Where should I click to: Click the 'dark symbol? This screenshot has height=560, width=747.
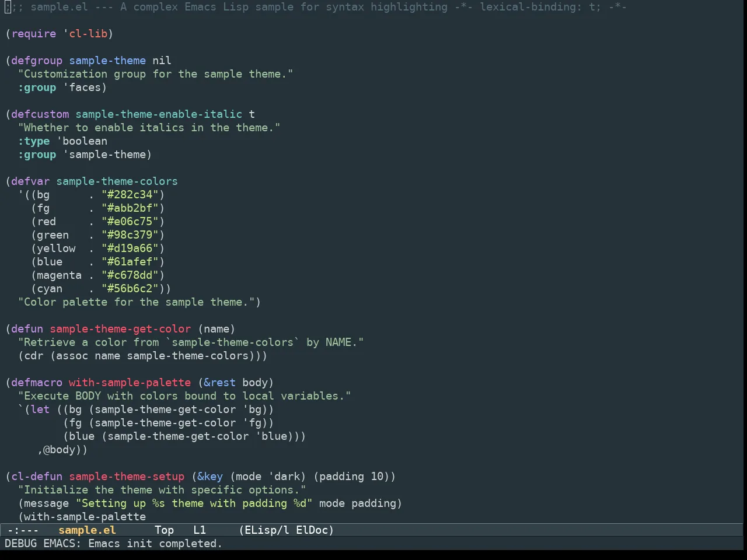[284, 477]
